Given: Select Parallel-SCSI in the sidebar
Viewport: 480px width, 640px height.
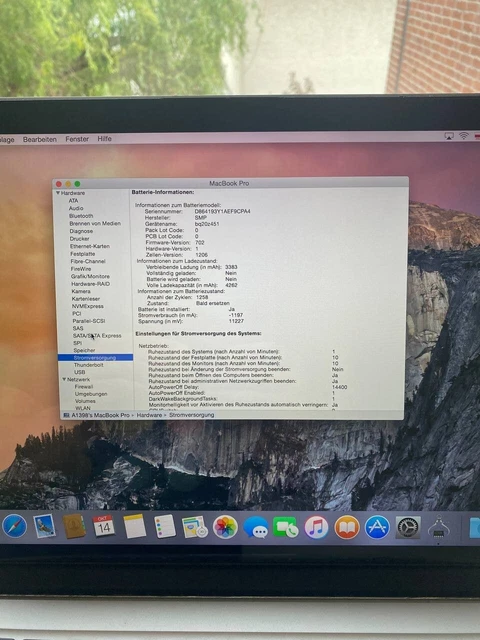Looking at the screenshot, I should point(89,321).
